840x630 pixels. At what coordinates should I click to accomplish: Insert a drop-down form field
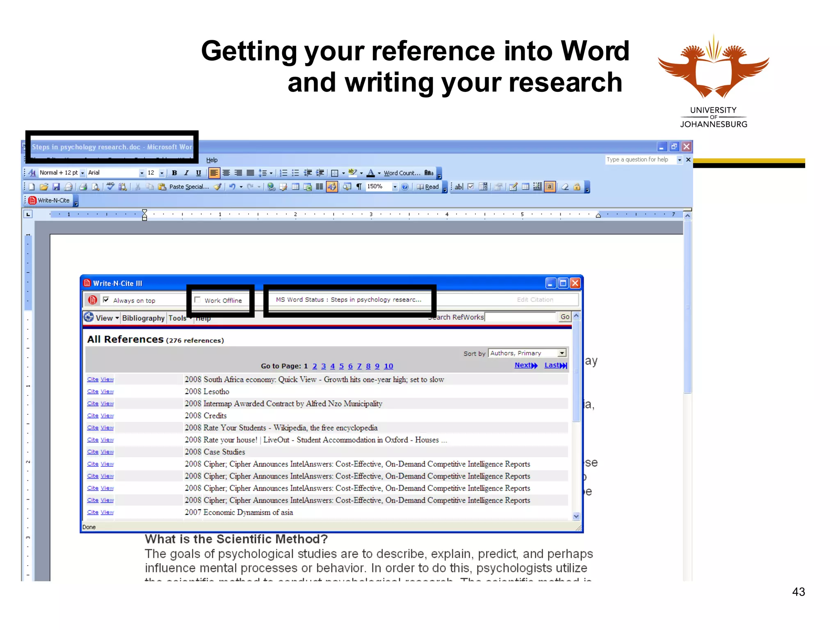click(483, 187)
